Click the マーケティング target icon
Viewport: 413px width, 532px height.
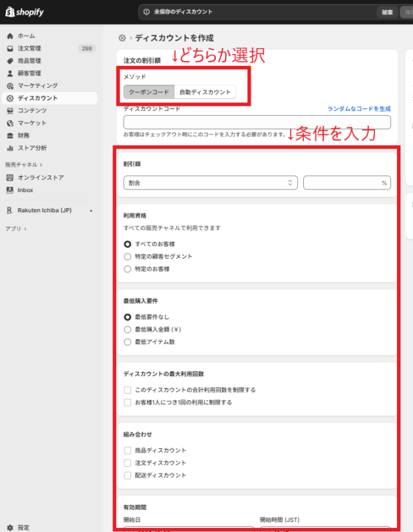tap(10, 86)
